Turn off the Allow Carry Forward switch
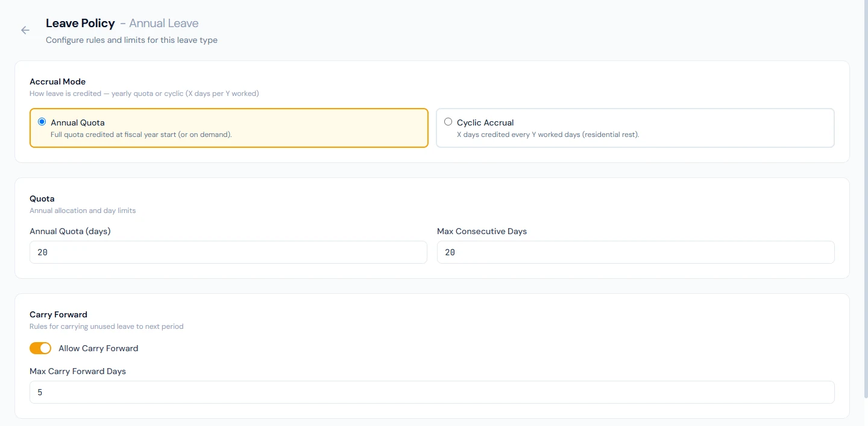The height and width of the screenshot is (426, 868). click(40, 348)
